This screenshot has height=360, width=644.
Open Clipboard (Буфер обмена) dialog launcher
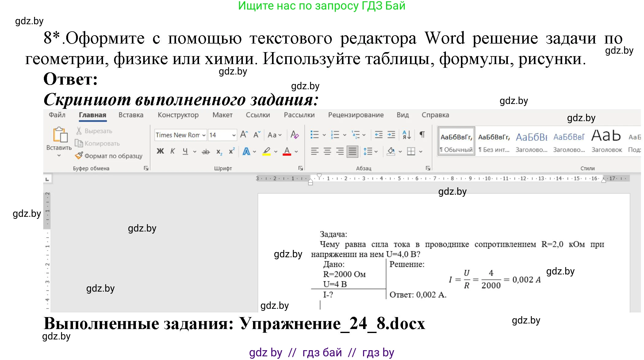coord(146,168)
